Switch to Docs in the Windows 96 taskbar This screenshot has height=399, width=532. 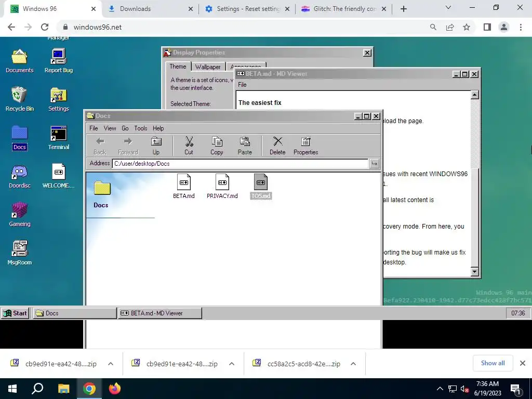point(75,313)
